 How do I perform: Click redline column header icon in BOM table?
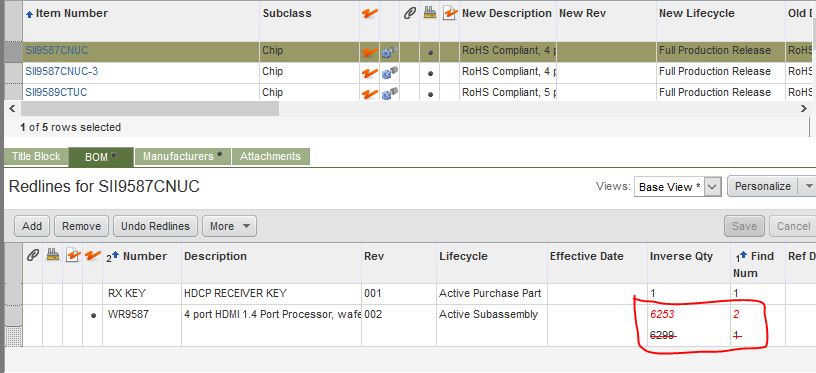(x=93, y=255)
